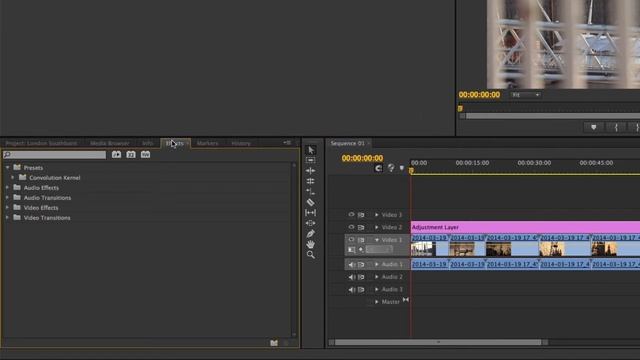Expand the Audio 2 track
The image size is (640, 360).
click(x=377, y=277)
